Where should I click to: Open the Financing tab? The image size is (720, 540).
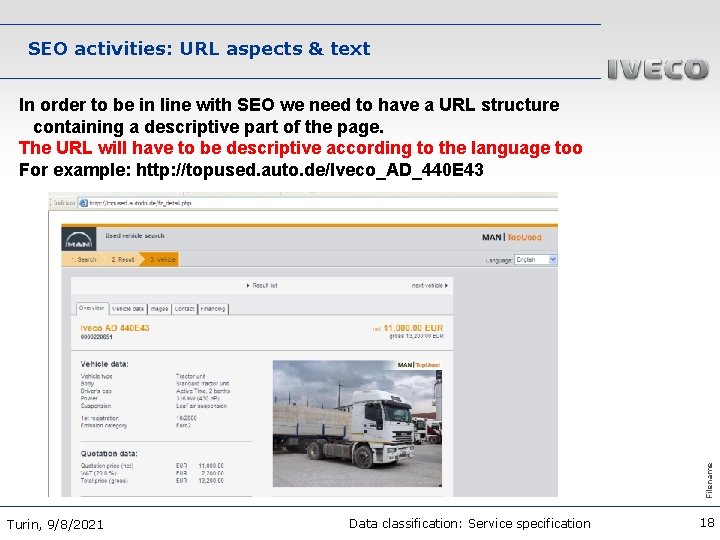[213, 309]
